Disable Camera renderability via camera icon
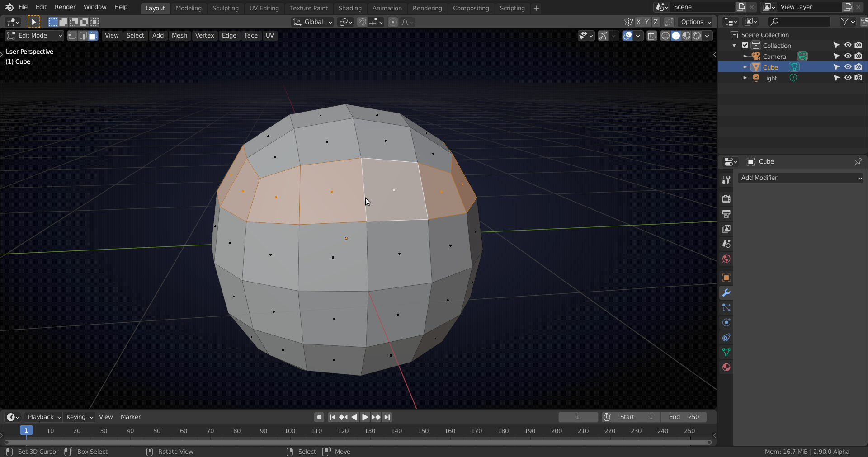Image resolution: width=868 pixels, height=457 pixels. coord(859,56)
